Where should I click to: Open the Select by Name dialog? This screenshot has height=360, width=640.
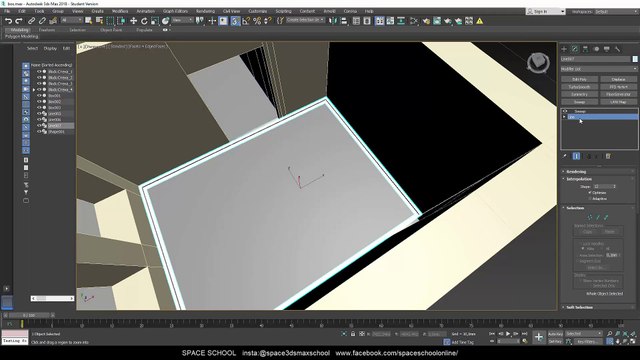(x=99, y=21)
